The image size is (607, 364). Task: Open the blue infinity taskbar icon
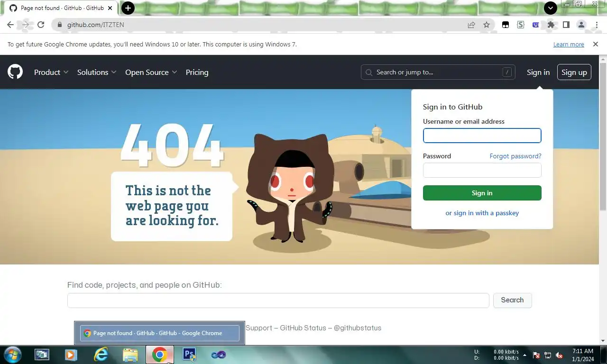[x=219, y=355]
